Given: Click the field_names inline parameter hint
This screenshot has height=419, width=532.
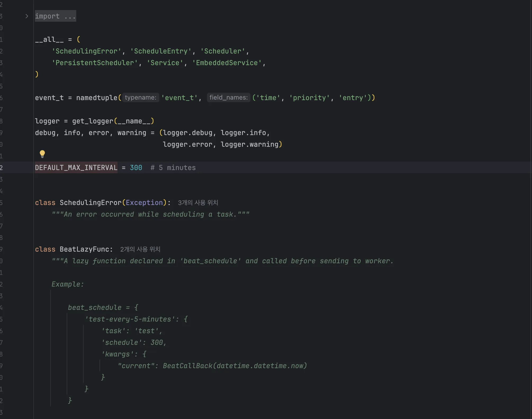Looking at the screenshot, I should (228, 97).
